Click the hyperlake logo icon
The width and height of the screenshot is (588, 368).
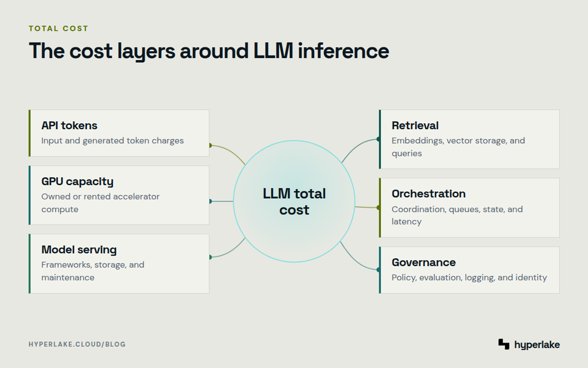pos(504,344)
